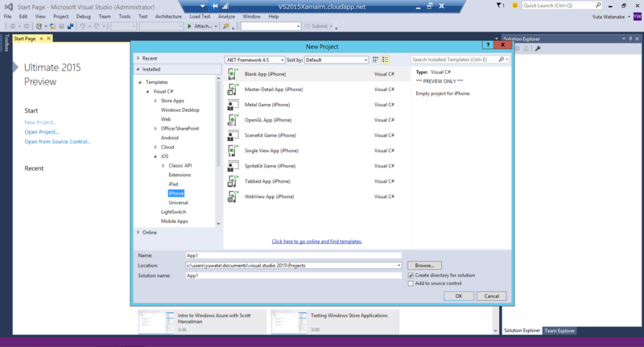The height and width of the screenshot is (347, 644).
Task: Toggle Add to source control checkbox
Action: click(x=411, y=283)
